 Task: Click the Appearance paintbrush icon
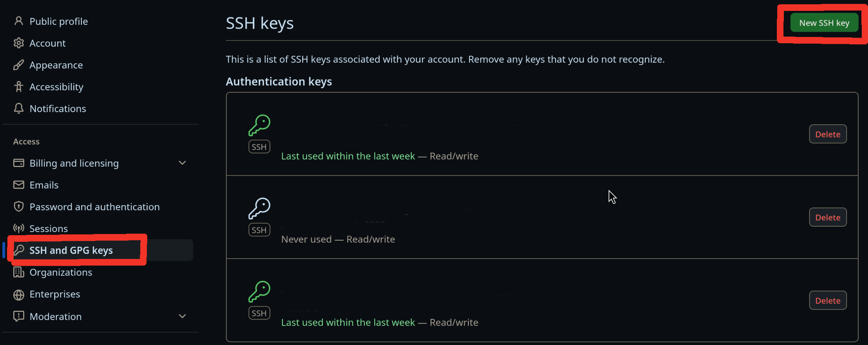[x=18, y=65]
